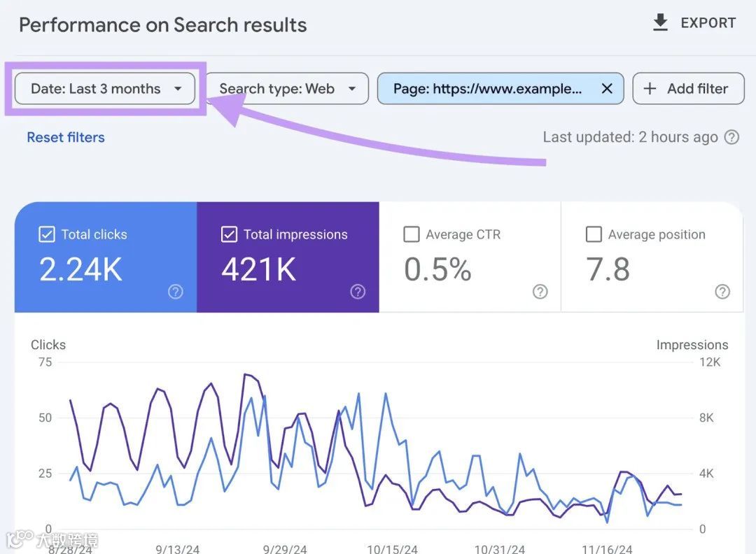Open help icon beside Last updated
Screen dimensions: 756x554
coord(731,137)
